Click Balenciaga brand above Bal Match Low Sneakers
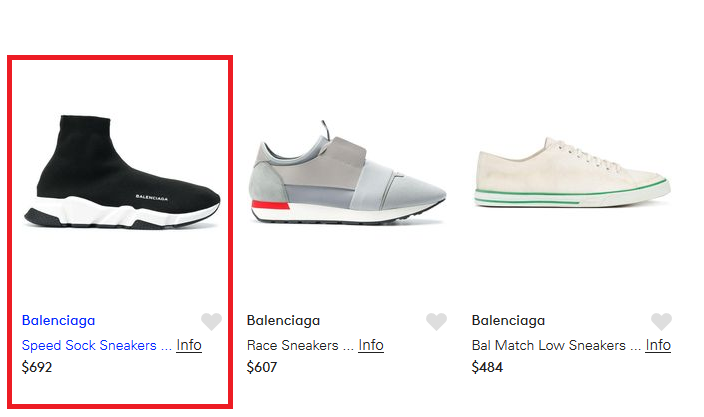 click(x=508, y=320)
